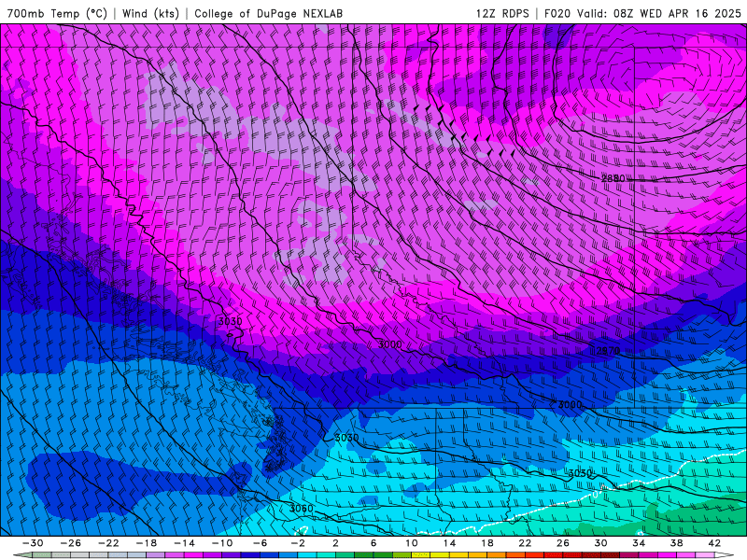Click the -18 value on the color scale

pyautogui.click(x=147, y=543)
